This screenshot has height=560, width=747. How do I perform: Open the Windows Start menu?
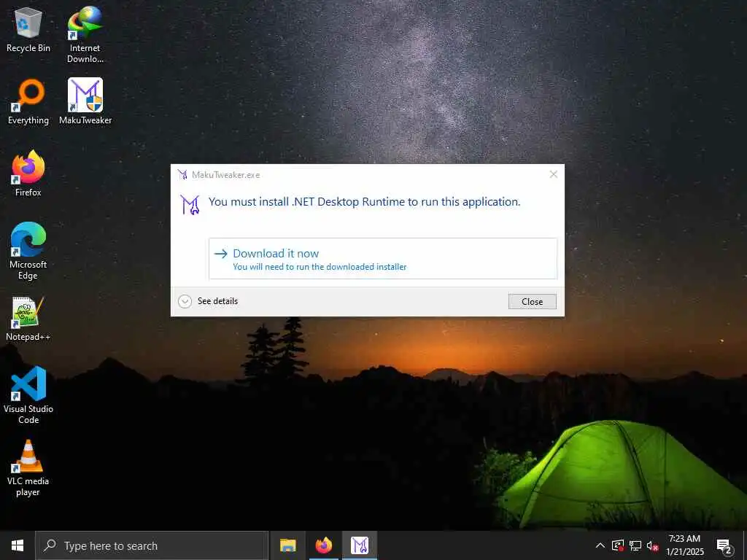click(18, 545)
